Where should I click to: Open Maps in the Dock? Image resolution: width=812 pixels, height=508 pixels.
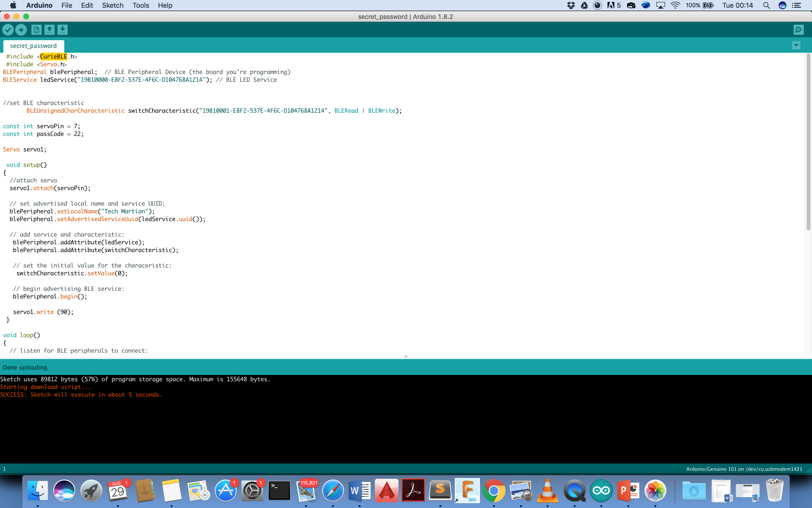tap(198, 491)
